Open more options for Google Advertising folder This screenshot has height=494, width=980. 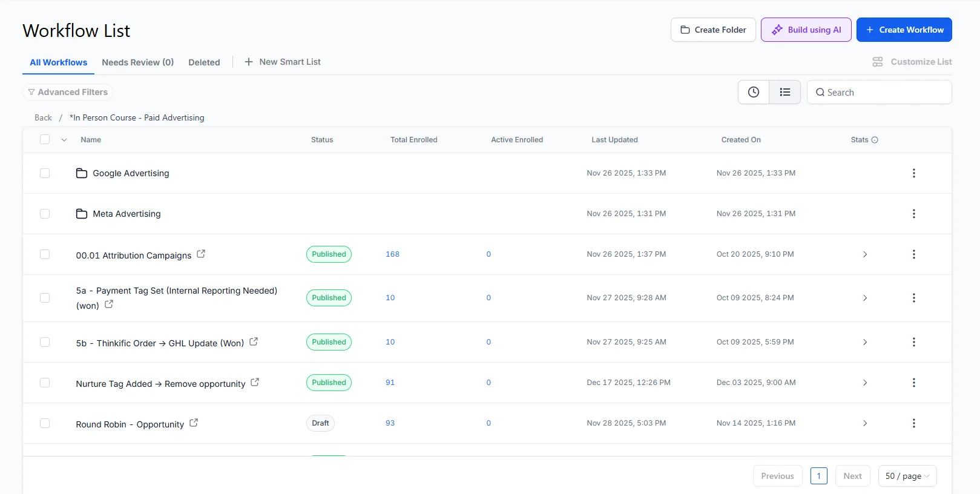(x=914, y=173)
